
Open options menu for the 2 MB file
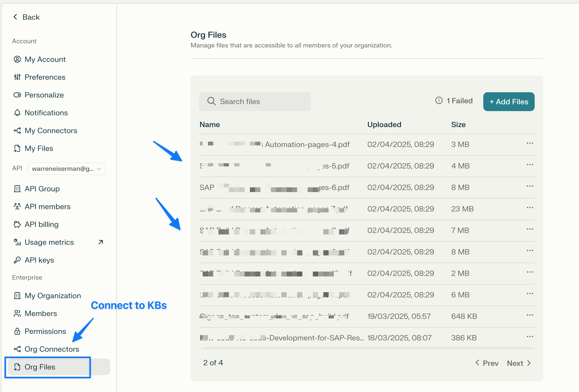tap(530, 272)
